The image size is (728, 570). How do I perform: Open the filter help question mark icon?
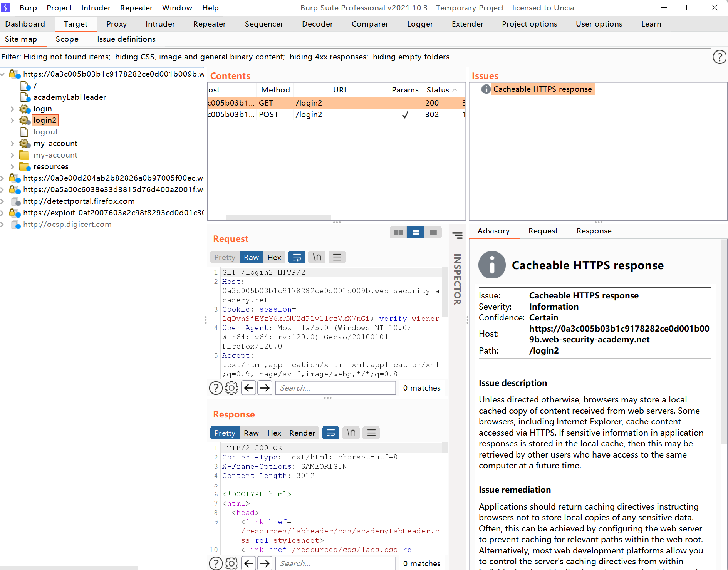pos(719,57)
